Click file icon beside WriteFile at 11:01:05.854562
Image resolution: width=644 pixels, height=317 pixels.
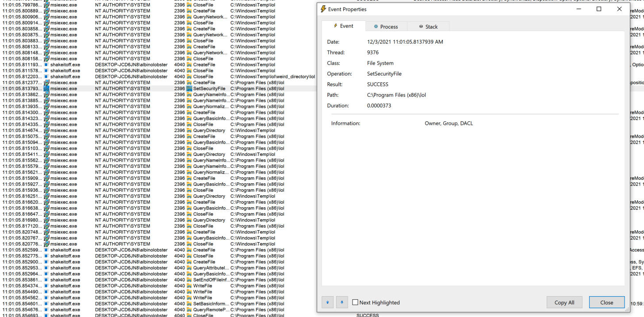click(x=189, y=298)
